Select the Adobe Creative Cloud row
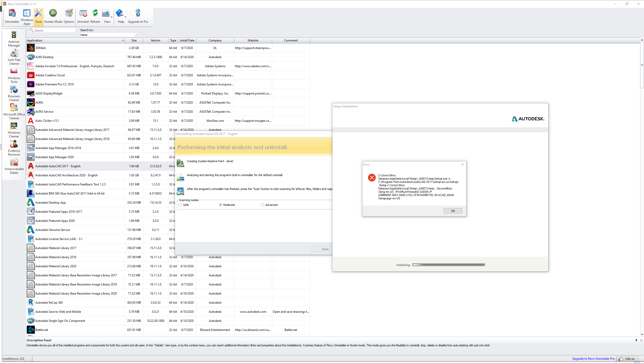 coord(168,75)
